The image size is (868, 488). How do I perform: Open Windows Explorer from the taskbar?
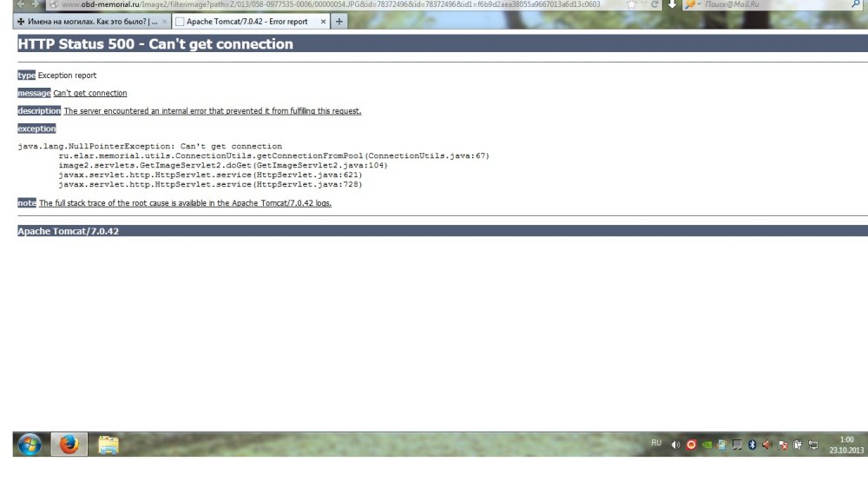(x=108, y=445)
